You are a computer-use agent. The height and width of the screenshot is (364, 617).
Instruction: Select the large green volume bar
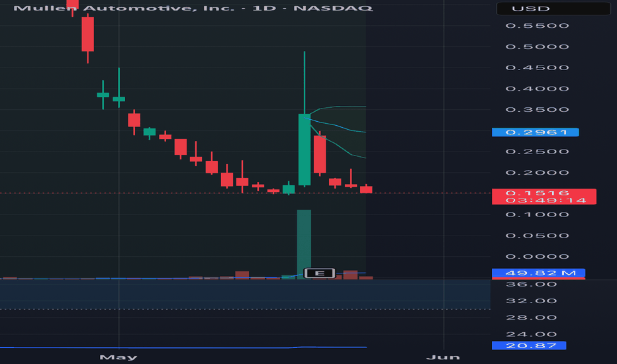304,244
